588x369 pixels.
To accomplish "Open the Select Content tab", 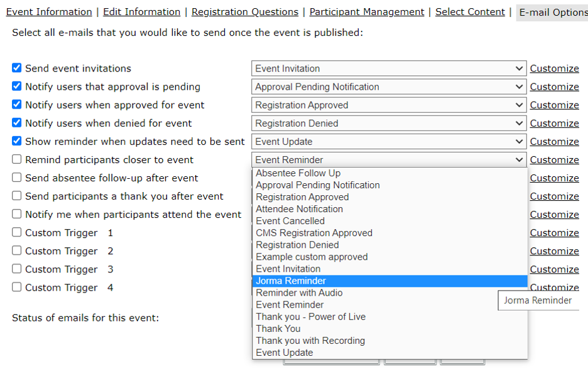I will [470, 12].
